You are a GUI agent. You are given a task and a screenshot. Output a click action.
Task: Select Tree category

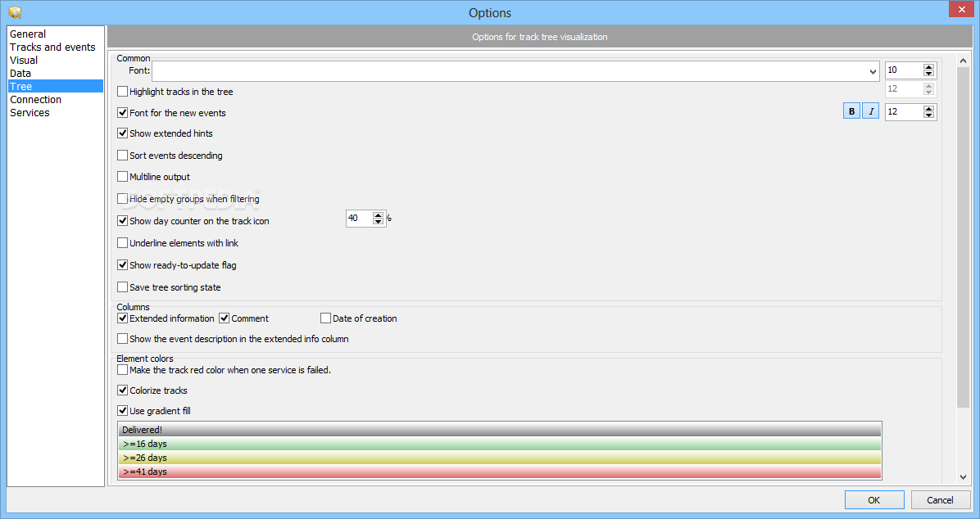[56, 86]
